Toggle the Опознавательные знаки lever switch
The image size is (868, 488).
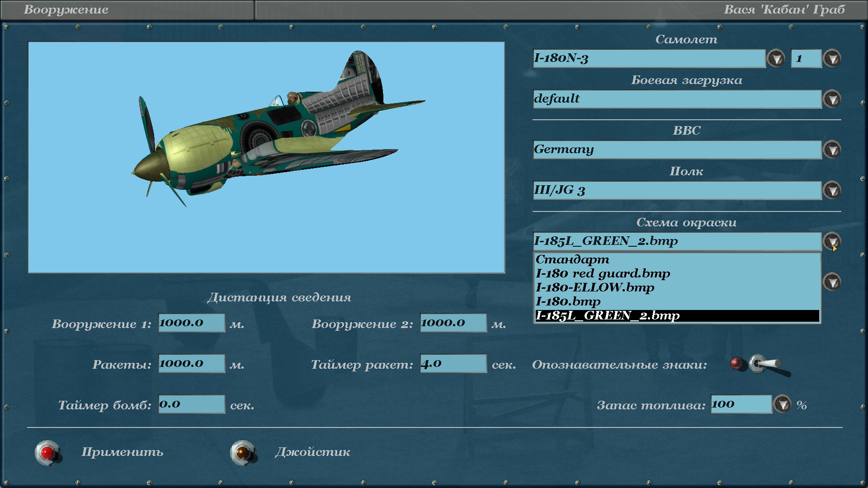pyautogui.click(x=766, y=364)
